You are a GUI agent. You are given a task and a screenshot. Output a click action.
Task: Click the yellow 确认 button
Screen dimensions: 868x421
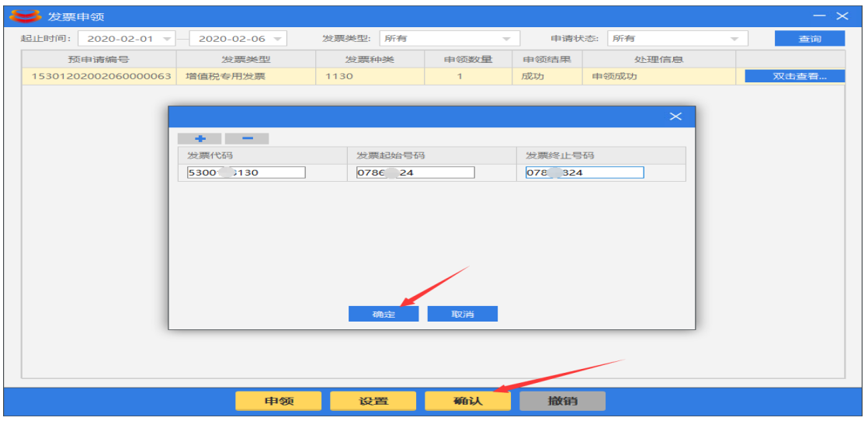pos(467,401)
